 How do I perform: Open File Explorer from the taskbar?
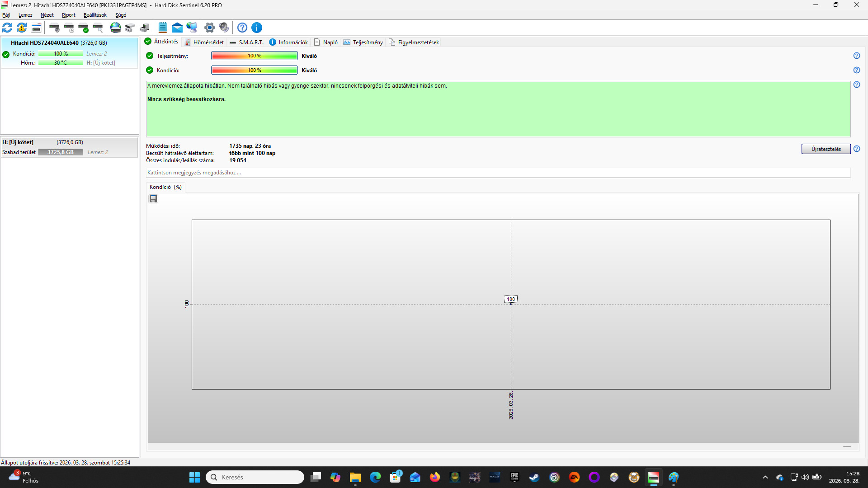click(x=355, y=477)
